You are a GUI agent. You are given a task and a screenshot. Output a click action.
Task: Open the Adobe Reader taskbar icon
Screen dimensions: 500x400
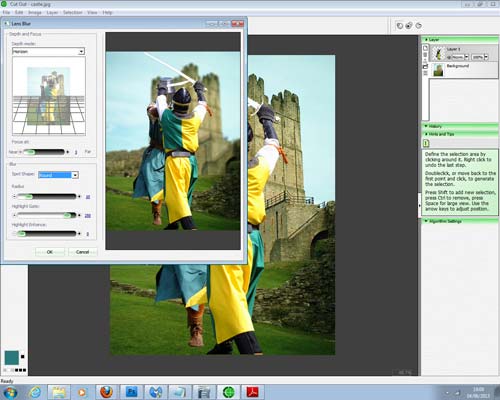[x=252, y=392]
